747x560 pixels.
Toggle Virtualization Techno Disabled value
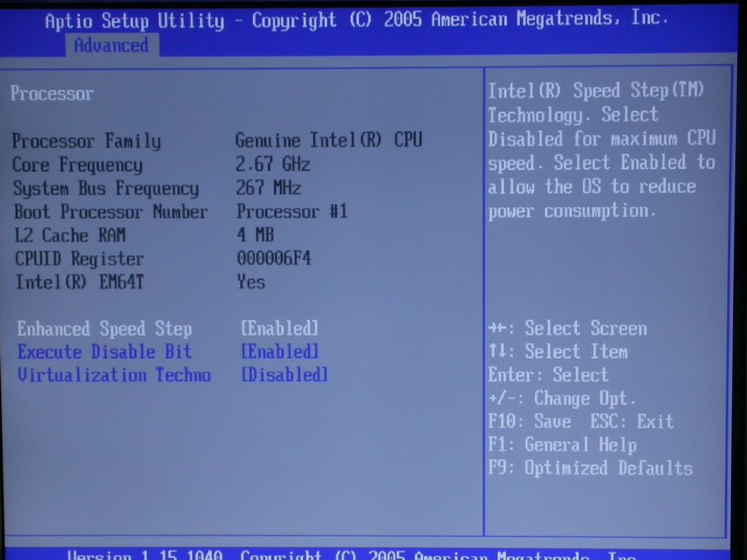[285, 375]
